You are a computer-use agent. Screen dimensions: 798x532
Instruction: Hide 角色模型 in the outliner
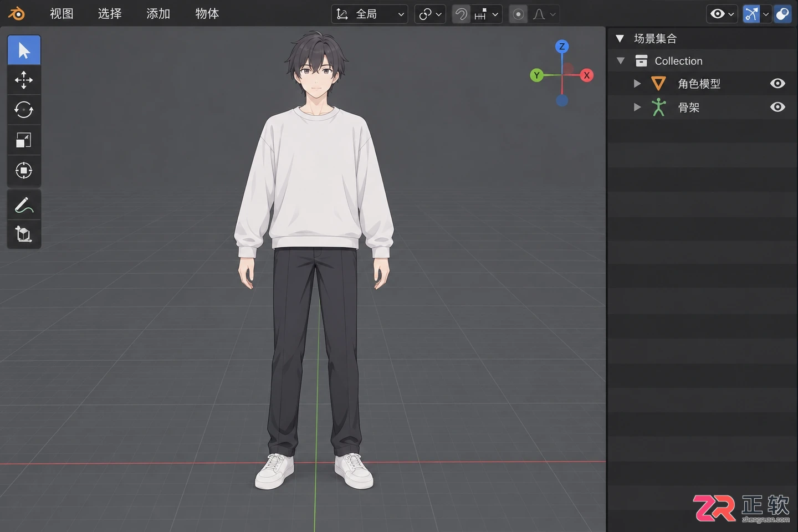pyautogui.click(x=777, y=83)
